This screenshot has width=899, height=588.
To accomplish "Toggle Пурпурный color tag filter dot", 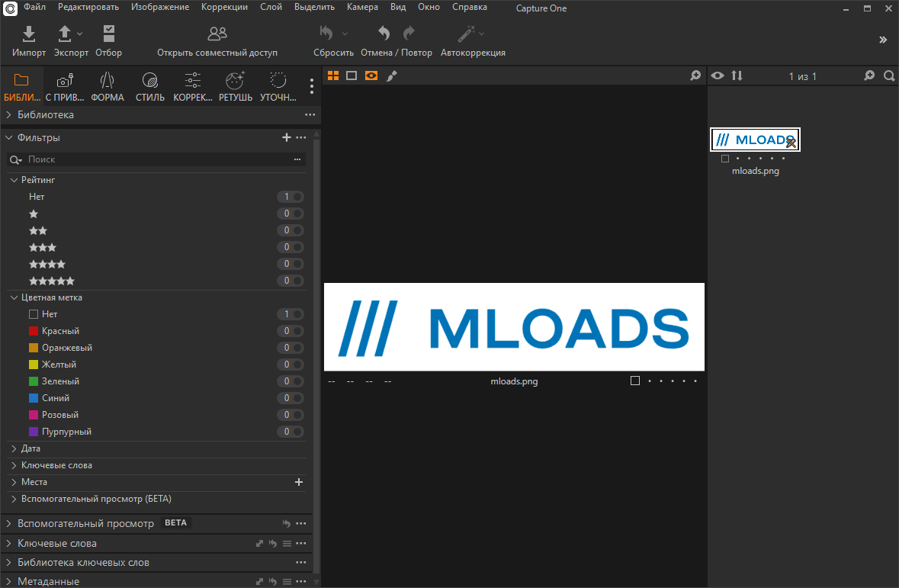I will coord(297,432).
